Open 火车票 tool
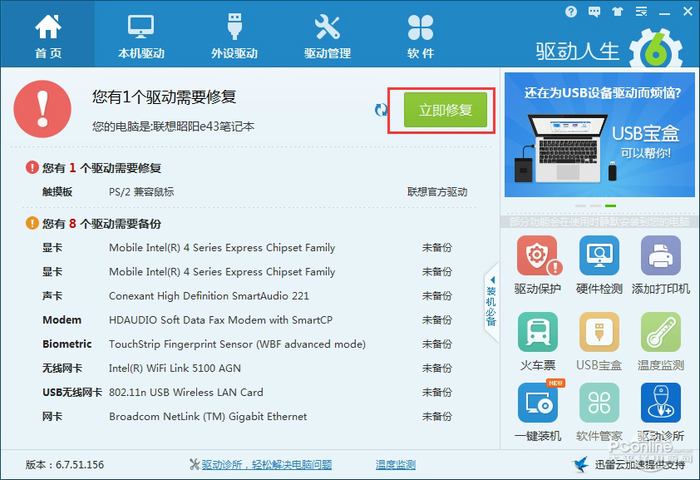The height and width of the screenshot is (480, 700). 538,342
